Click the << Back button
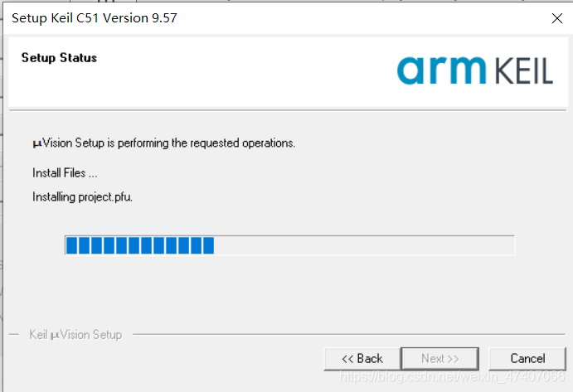 (362, 358)
